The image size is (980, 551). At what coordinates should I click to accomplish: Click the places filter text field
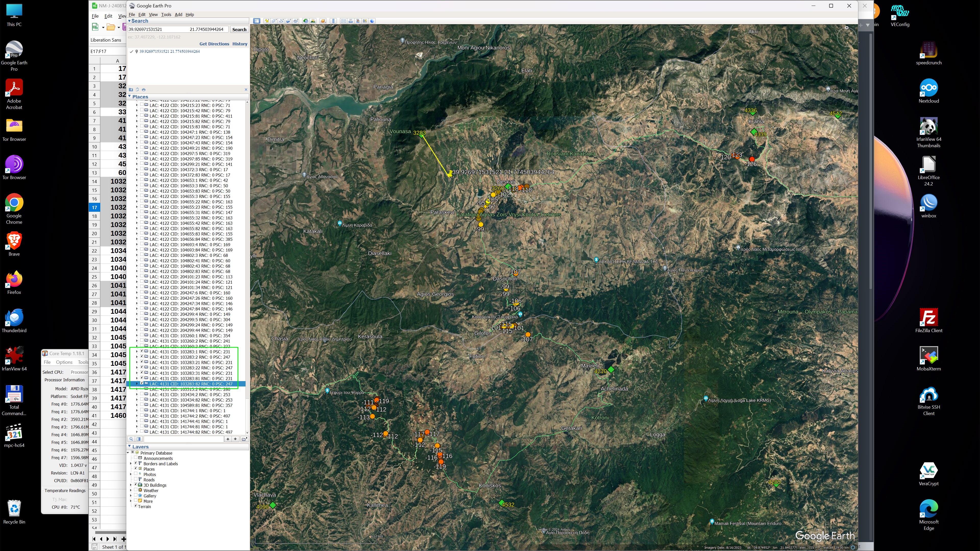click(184, 439)
